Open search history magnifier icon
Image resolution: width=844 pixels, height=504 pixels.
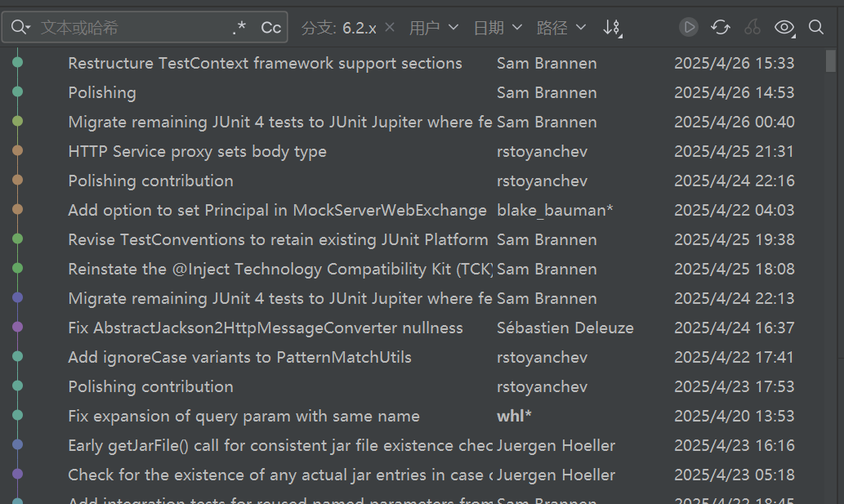pos(20,27)
